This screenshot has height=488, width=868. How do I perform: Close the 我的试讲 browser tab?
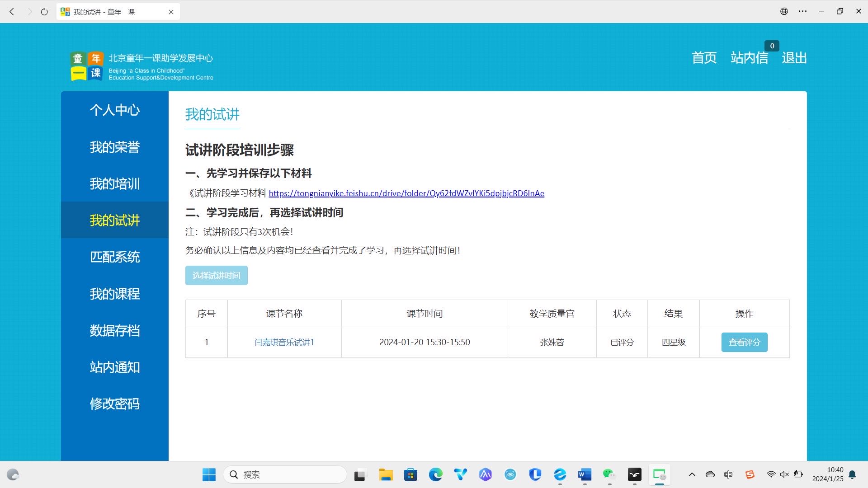171,12
